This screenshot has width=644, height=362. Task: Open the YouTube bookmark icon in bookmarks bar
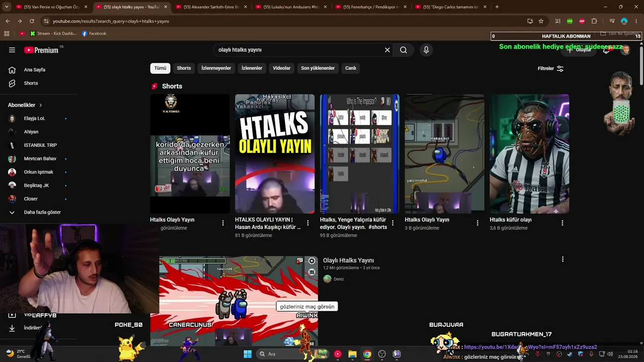[x=22, y=34]
